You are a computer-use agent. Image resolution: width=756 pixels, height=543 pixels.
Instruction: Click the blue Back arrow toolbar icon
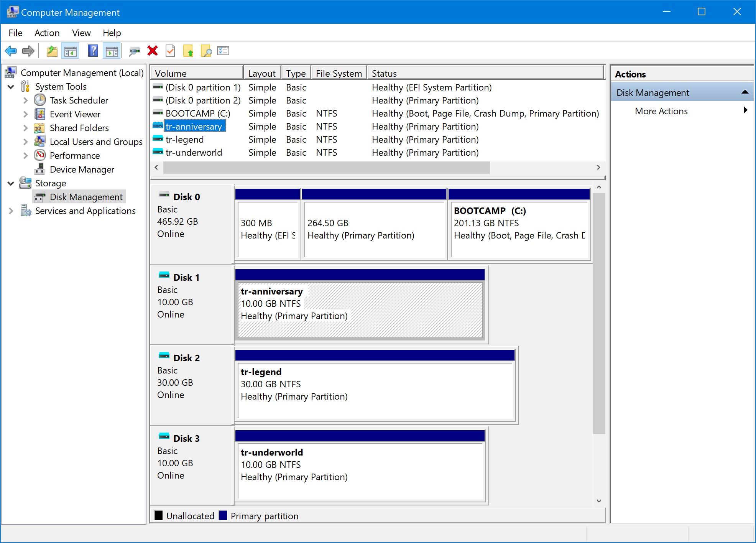[x=11, y=51]
